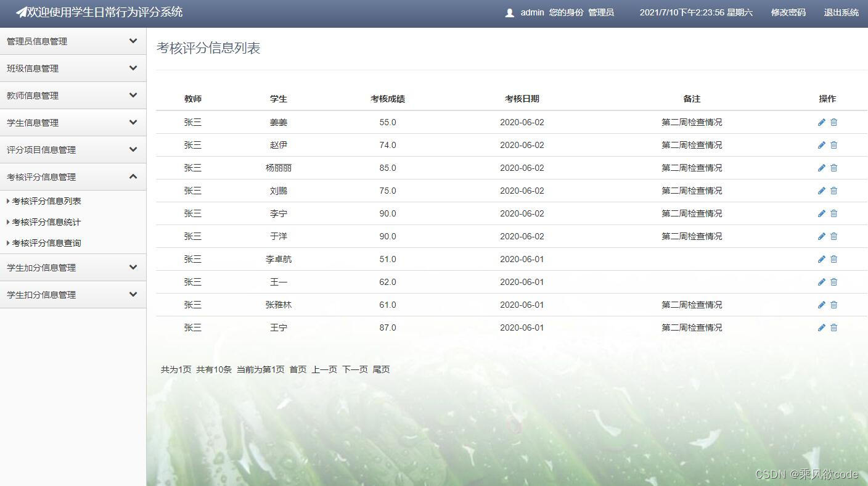Edit the 王一 assessment record
The height and width of the screenshot is (486, 868).
coord(821,282)
